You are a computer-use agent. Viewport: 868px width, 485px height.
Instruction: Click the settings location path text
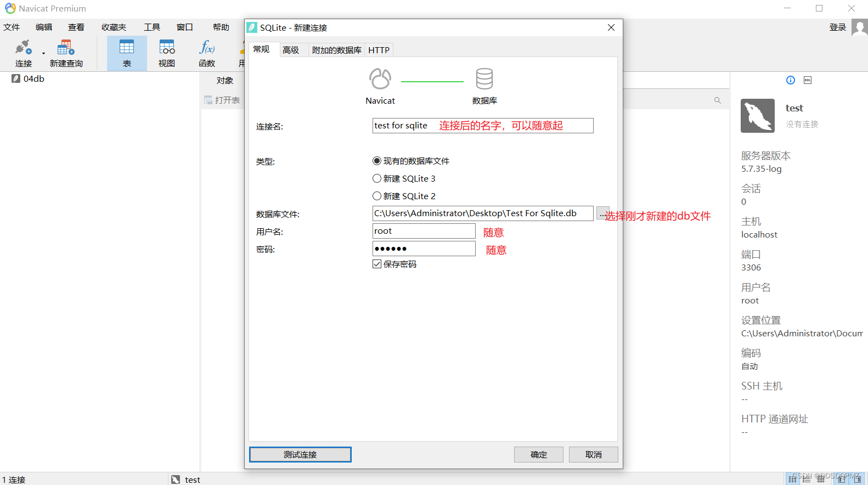point(802,334)
